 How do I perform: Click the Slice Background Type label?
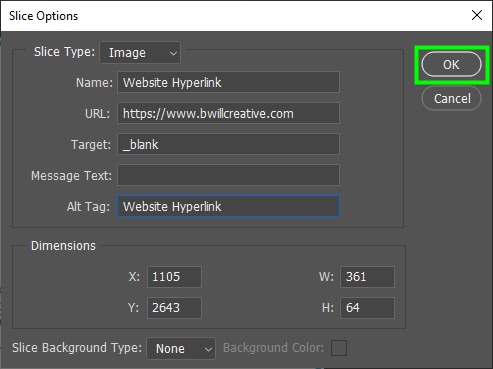click(77, 348)
